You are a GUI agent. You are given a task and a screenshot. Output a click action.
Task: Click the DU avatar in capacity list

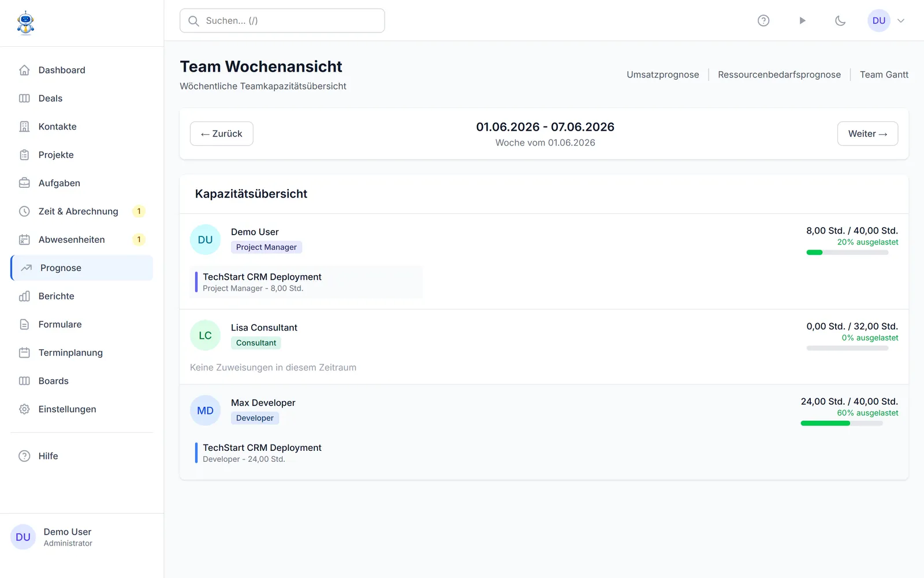coord(205,240)
